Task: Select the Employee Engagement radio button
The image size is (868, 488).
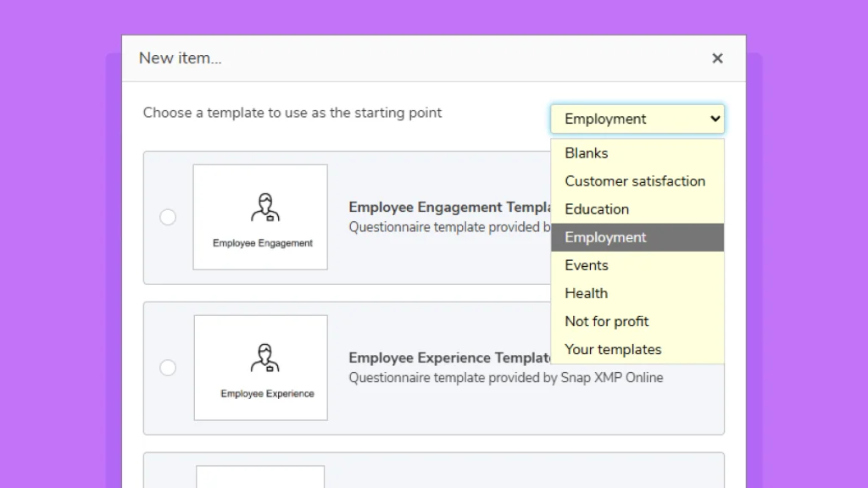Action: [168, 217]
